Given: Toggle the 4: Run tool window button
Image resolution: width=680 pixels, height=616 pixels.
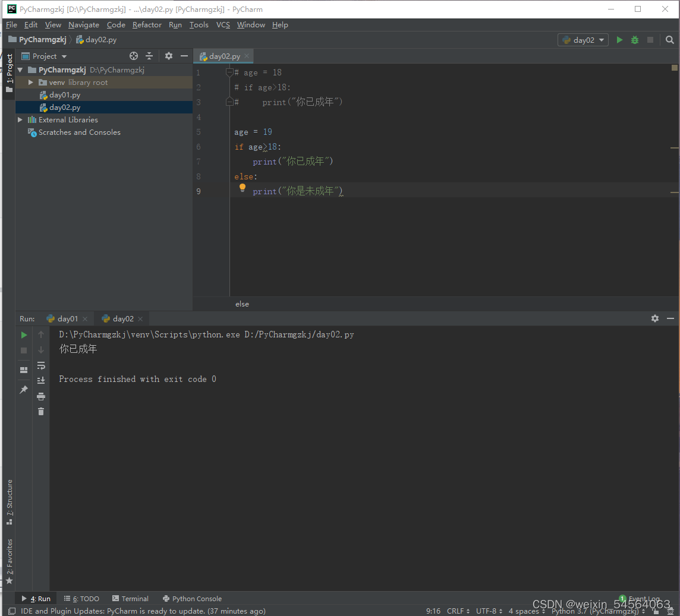Looking at the screenshot, I should coord(36,599).
